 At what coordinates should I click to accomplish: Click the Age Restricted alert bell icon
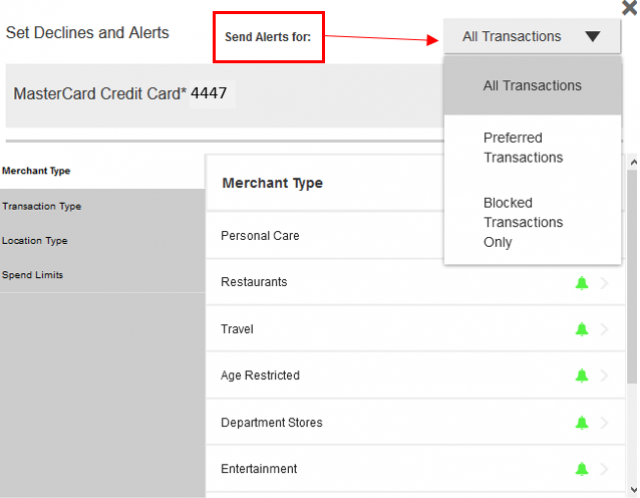pyautogui.click(x=582, y=375)
